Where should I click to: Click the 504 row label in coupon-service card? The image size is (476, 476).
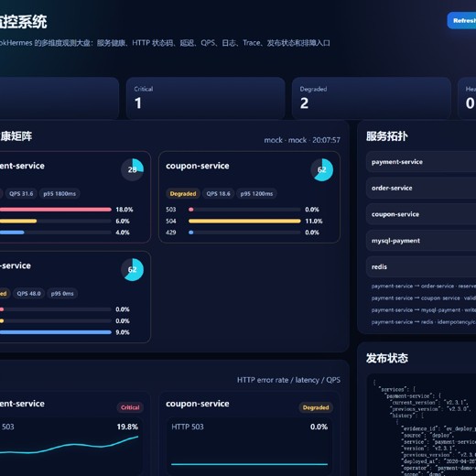(x=171, y=221)
